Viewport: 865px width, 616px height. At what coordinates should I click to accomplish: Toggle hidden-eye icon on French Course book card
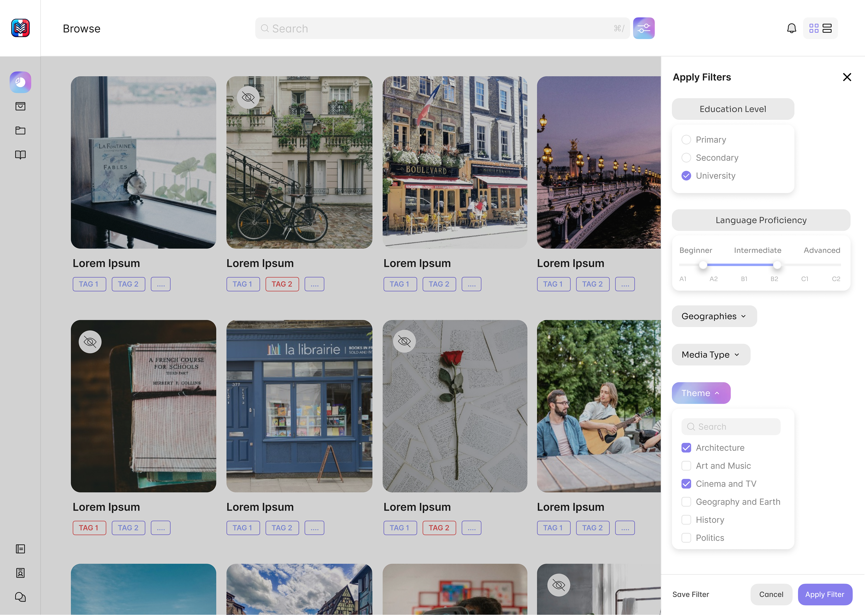click(90, 342)
